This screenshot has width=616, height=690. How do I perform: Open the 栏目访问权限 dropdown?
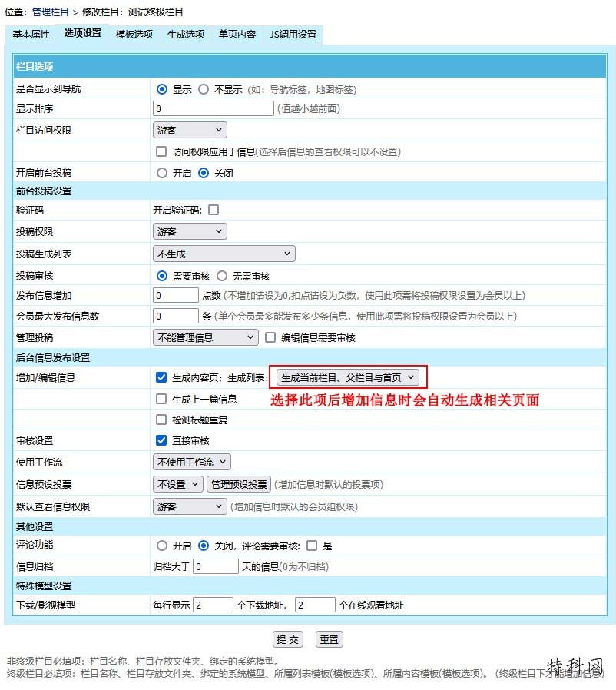point(190,131)
